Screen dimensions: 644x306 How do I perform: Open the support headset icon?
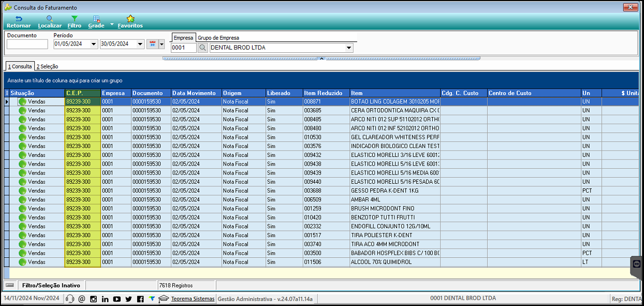tap(69, 299)
